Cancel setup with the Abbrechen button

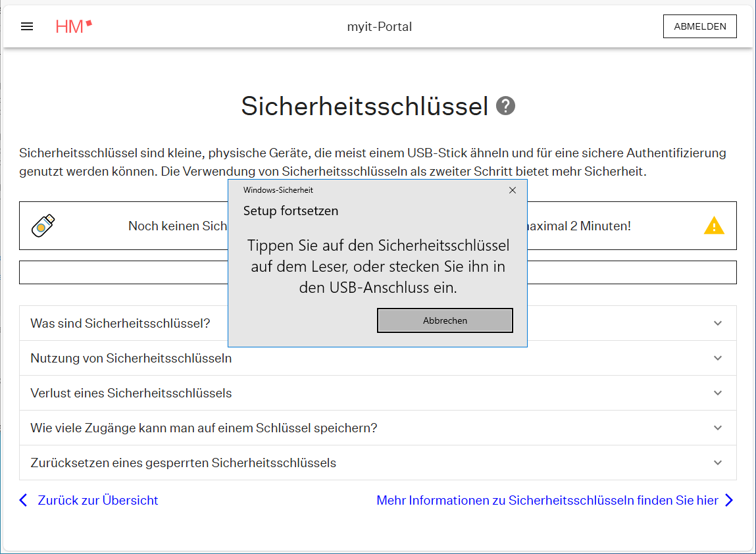445,320
